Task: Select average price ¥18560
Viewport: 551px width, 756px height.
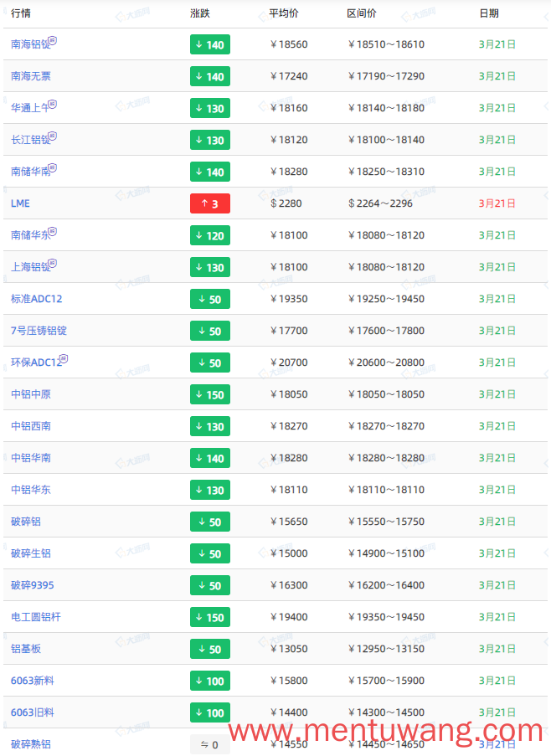Action: pos(289,44)
